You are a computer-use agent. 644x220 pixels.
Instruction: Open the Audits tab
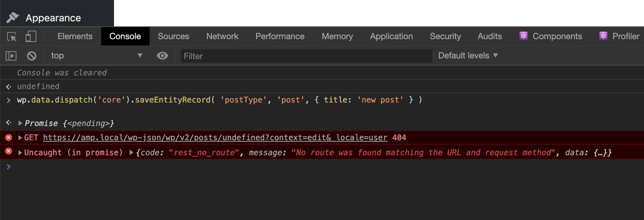[490, 36]
